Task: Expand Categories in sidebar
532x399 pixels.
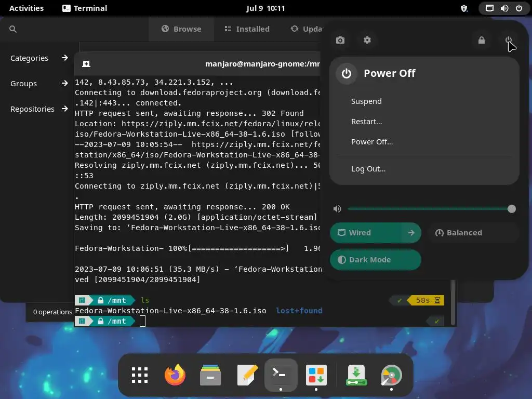Action: coord(39,58)
